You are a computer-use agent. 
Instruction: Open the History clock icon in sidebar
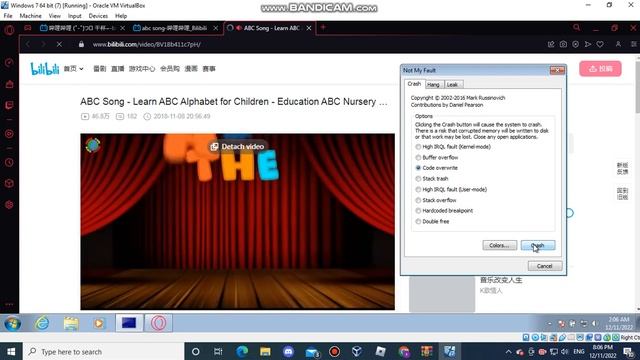(x=9, y=162)
